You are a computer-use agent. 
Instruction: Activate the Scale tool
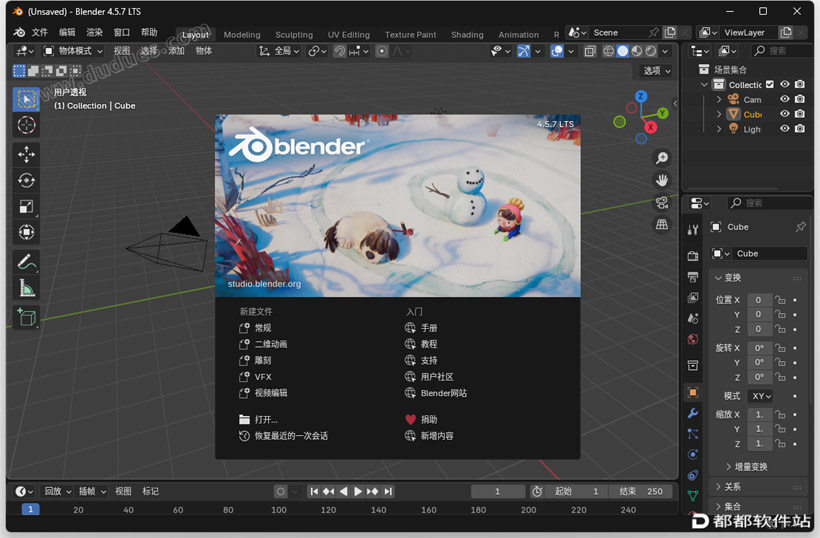[26, 207]
